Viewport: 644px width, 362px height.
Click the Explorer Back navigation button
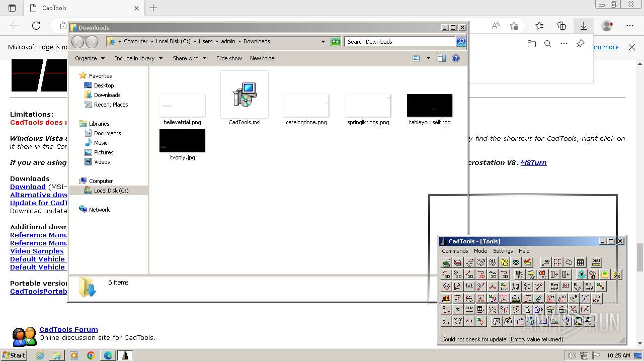tap(78, 42)
